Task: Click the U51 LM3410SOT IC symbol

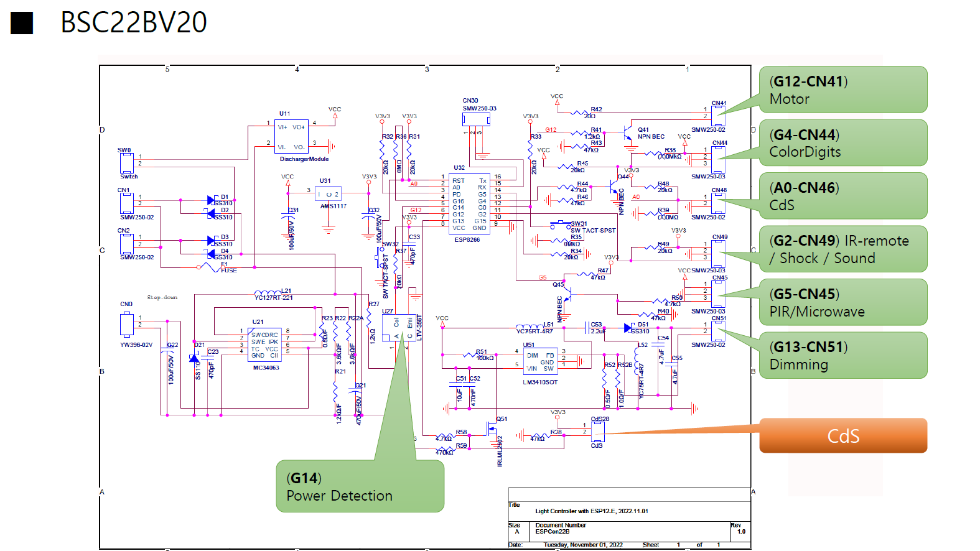Action: point(540,362)
